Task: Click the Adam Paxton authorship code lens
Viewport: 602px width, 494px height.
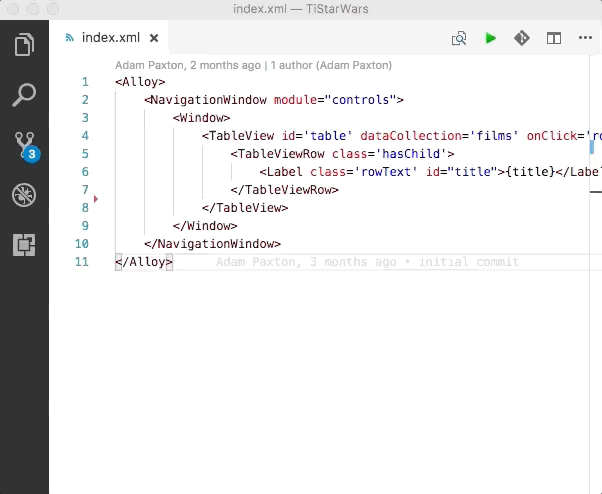Action: [188, 65]
